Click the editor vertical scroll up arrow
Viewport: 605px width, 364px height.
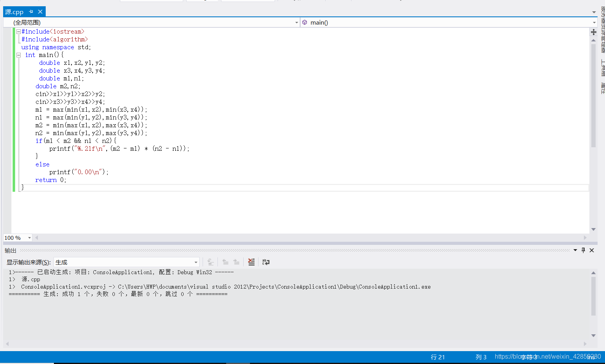[593, 40]
